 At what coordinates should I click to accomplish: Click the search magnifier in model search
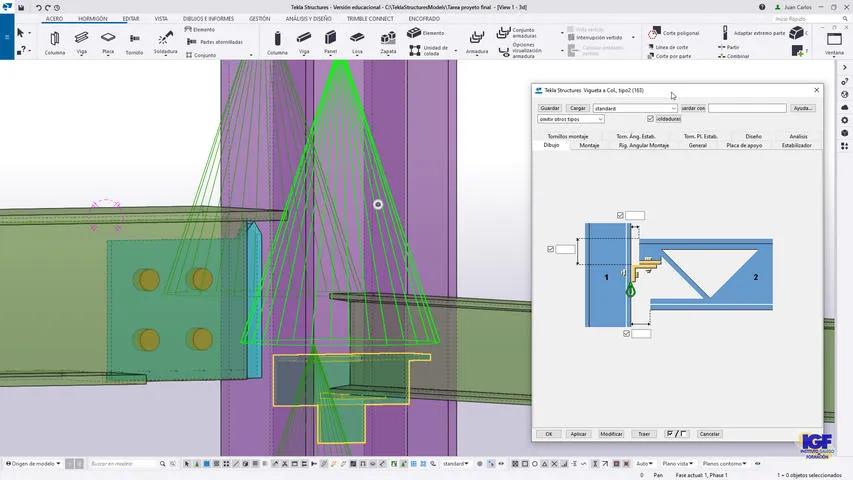pyautogui.click(x=162, y=464)
